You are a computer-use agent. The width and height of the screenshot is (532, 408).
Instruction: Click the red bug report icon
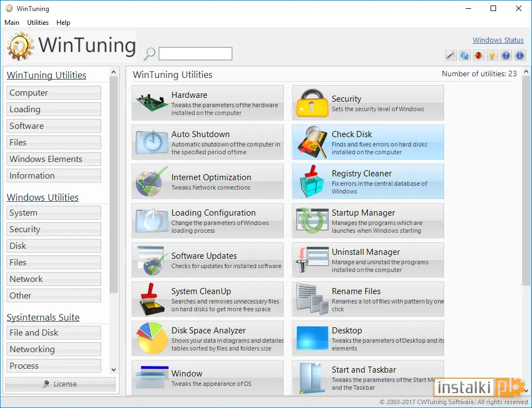[478, 55]
